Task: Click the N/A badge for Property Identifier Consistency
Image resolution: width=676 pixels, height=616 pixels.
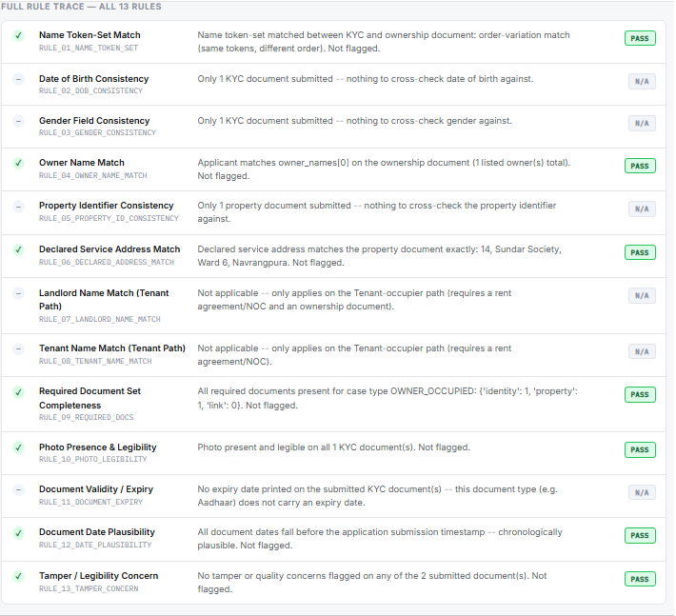Action: pyautogui.click(x=642, y=209)
